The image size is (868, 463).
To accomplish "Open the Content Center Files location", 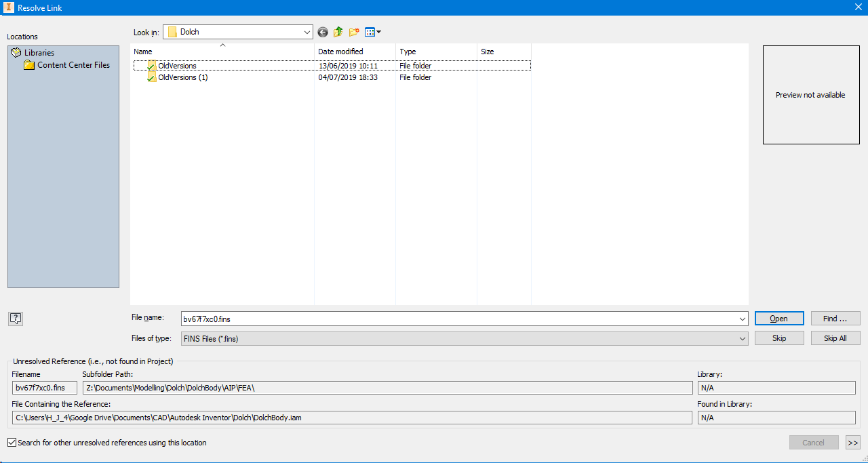I will (68, 64).
